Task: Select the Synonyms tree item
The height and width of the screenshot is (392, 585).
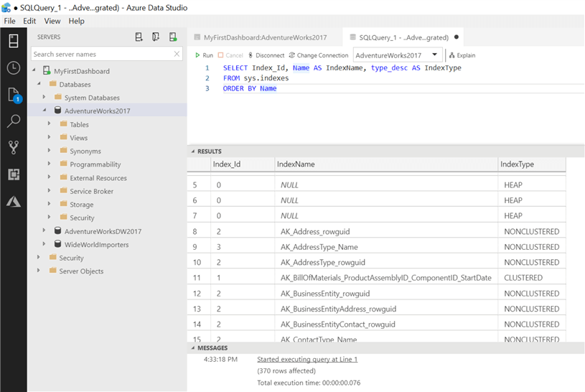Action: pyautogui.click(x=85, y=151)
